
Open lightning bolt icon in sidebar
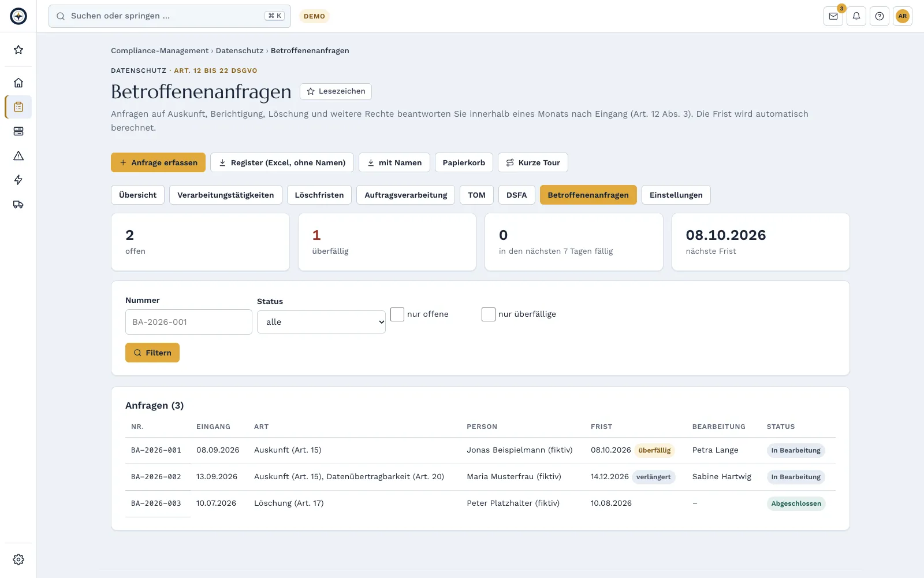click(x=18, y=180)
